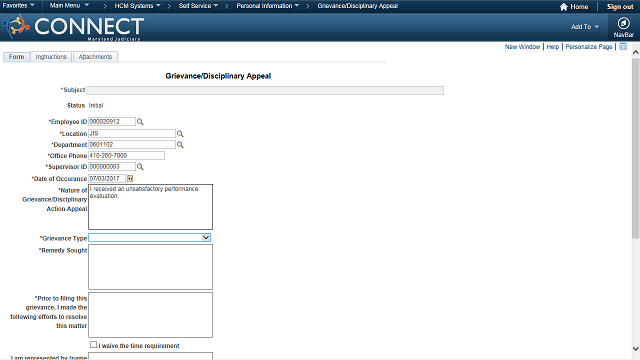Open the Employee ID lookup magnifier
The image size is (640, 360).
point(140,122)
